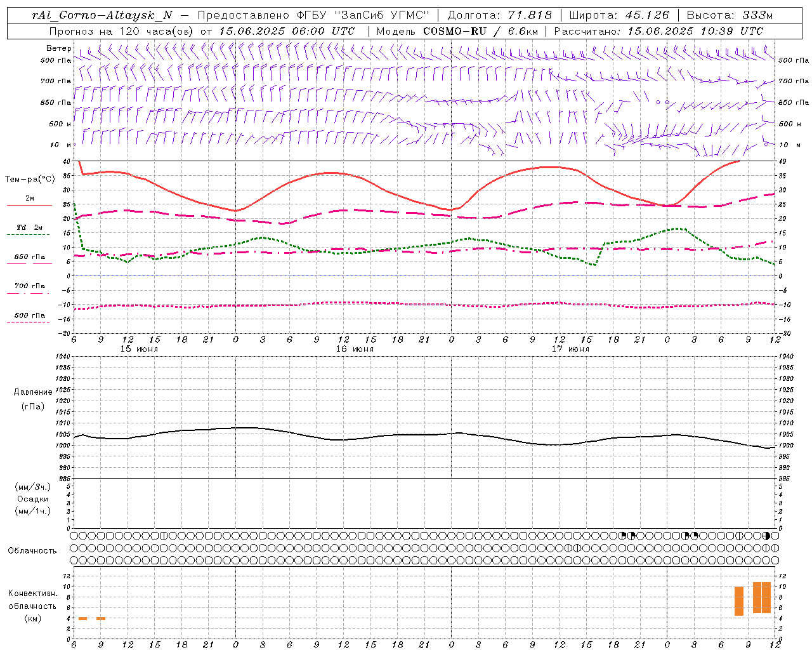The image size is (812, 650).
Task: Click the 'Осадки' precipitation label
Action: coord(33,499)
